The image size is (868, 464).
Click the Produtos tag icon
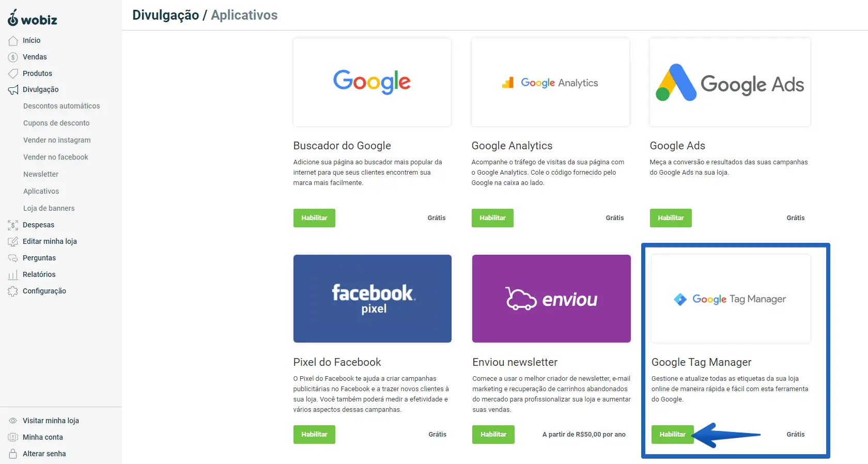[x=13, y=74]
